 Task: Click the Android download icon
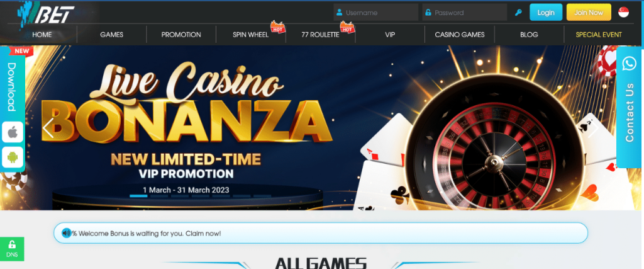click(x=13, y=157)
